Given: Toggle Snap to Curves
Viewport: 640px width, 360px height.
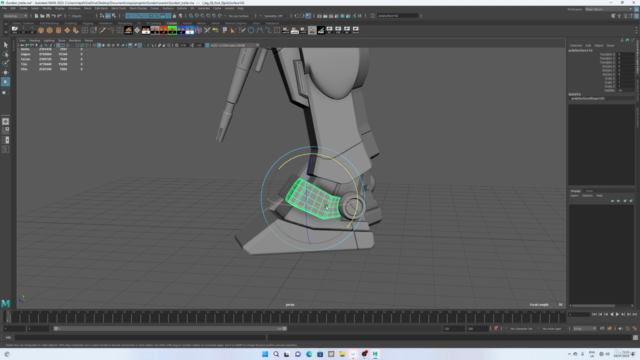Looking at the screenshot, I should [197, 16].
